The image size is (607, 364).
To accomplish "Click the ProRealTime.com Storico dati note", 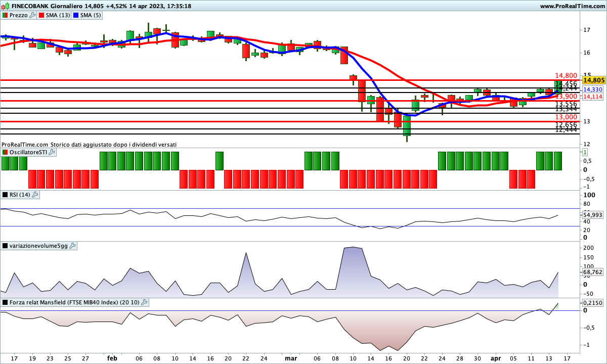I will point(89,145).
